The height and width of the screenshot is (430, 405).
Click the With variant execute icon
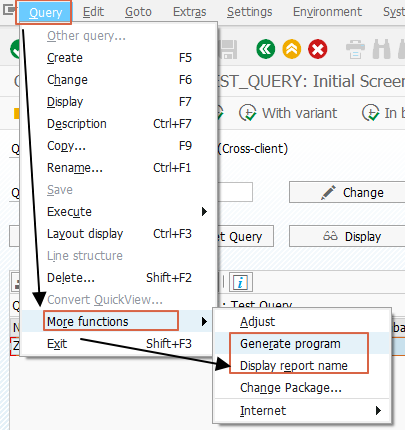point(247,113)
